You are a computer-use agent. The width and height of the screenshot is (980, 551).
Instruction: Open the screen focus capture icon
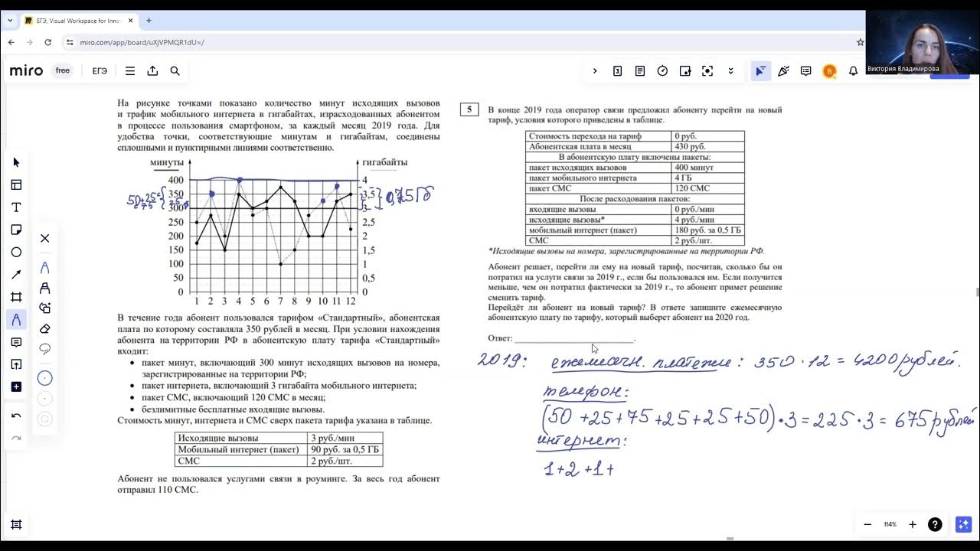coord(707,71)
